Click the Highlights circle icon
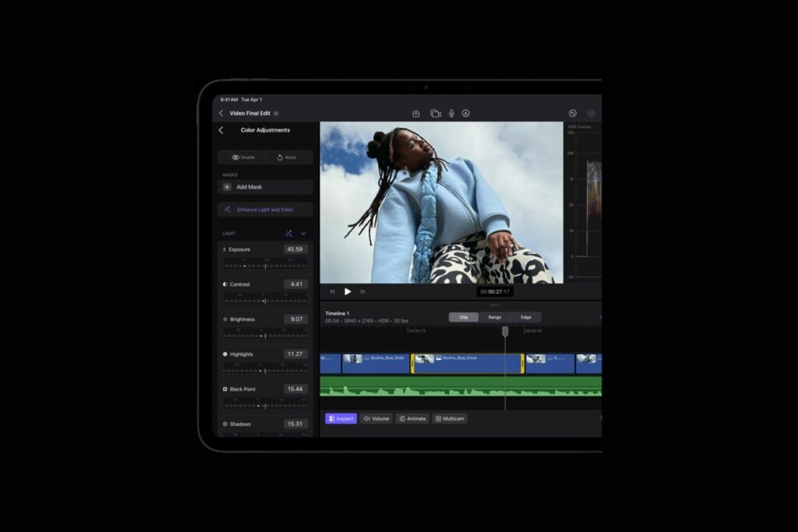The image size is (798, 532). pos(225,354)
